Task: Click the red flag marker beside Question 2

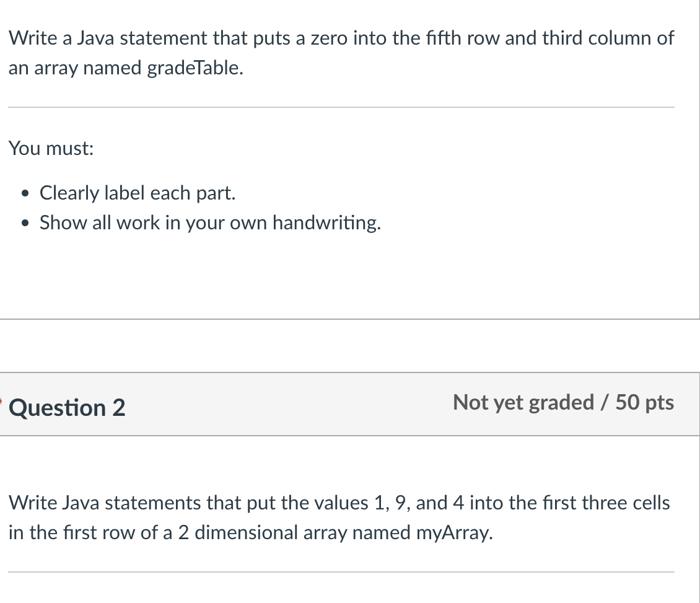Action: [x=1, y=400]
